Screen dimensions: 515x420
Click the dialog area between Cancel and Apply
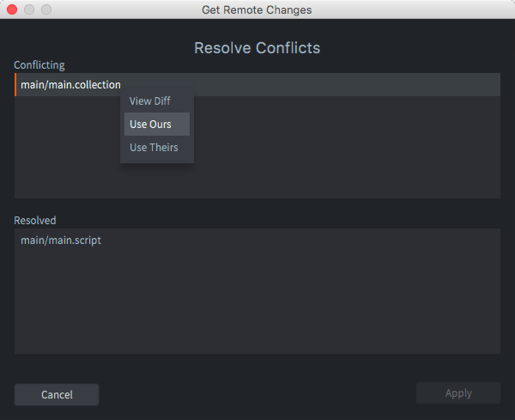[257, 393]
